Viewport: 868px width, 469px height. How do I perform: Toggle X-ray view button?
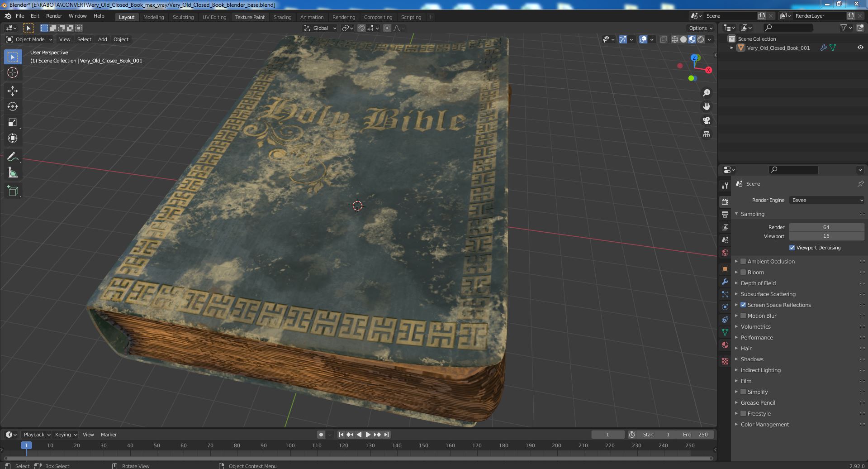(x=663, y=39)
